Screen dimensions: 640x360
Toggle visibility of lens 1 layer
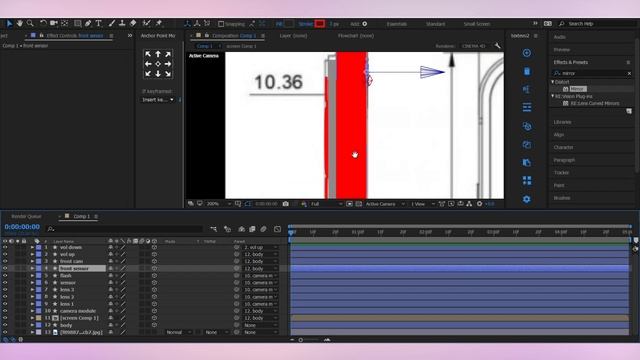[x=5, y=304]
